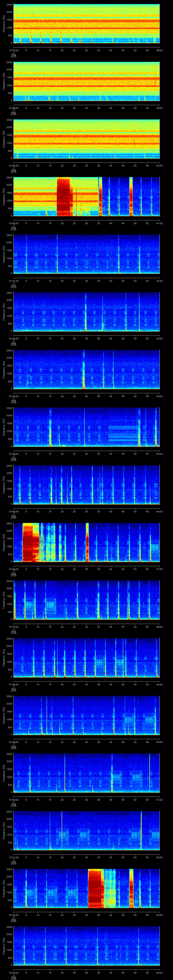The height and width of the screenshot is (980, 173).
Task: Select the spectrogram panel starting at 15:49:00
Action: (86, 715)
